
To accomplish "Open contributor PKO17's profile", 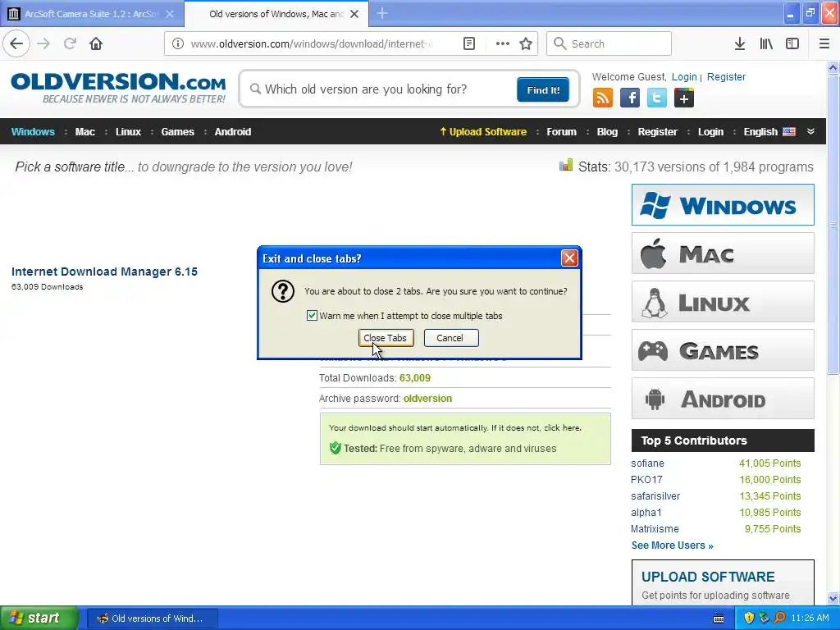I will 646,479.
